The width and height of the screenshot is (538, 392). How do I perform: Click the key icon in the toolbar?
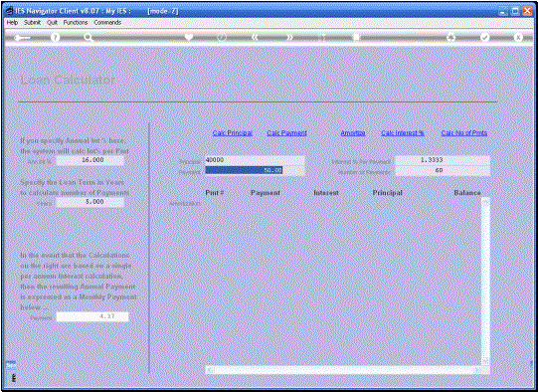point(22,38)
